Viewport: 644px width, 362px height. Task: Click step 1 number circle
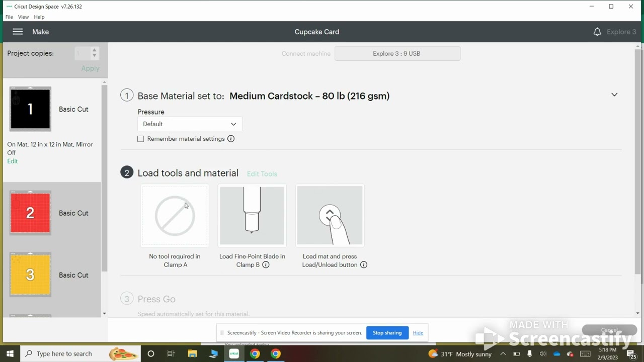coord(127,96)
